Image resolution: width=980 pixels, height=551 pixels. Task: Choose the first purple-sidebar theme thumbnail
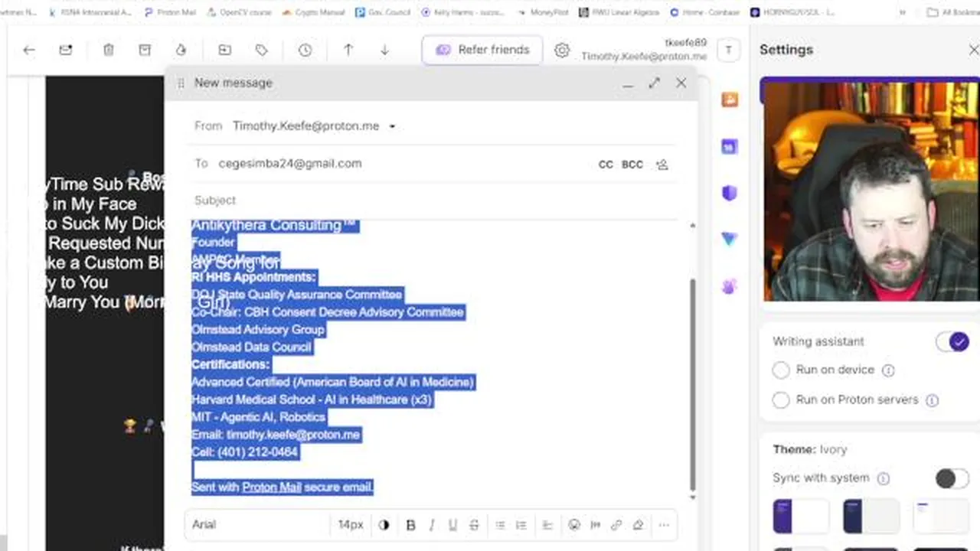pyautogui.click(x=801, y=516)
